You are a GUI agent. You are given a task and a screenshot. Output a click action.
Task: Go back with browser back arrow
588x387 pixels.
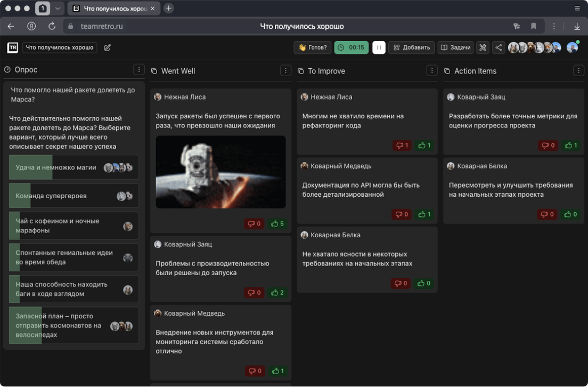pos(11,26)
